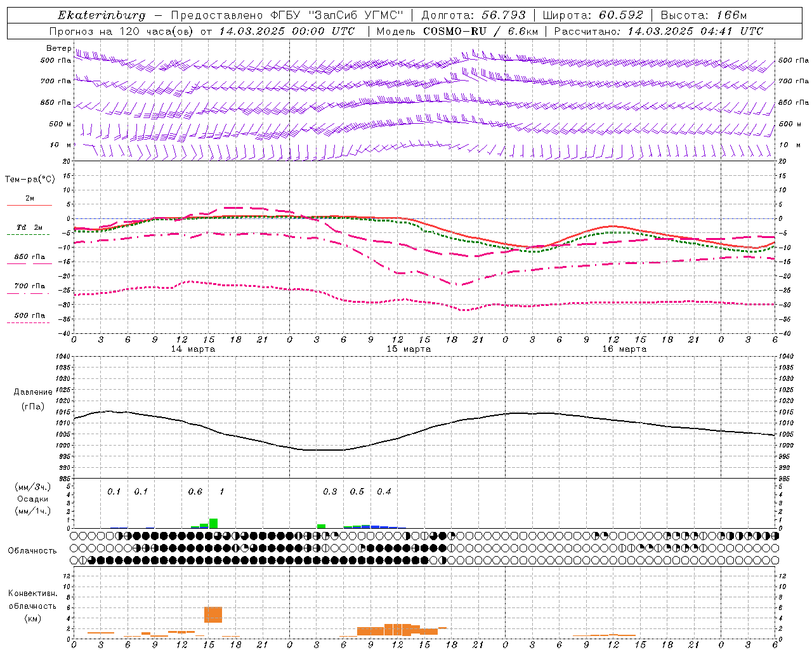Screen dimensions: 812x650
Task: Click the '16 марта' date label
Action: pos(624,348)
